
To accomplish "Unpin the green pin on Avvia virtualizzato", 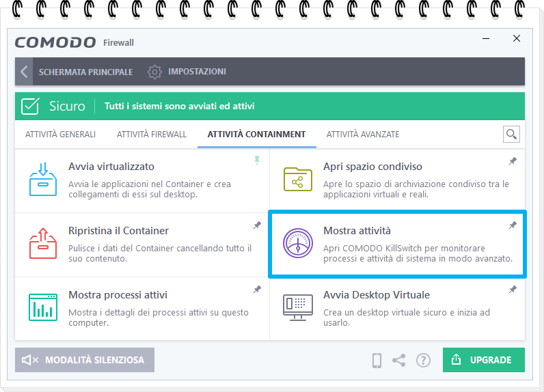I will [x=257, y=160].
